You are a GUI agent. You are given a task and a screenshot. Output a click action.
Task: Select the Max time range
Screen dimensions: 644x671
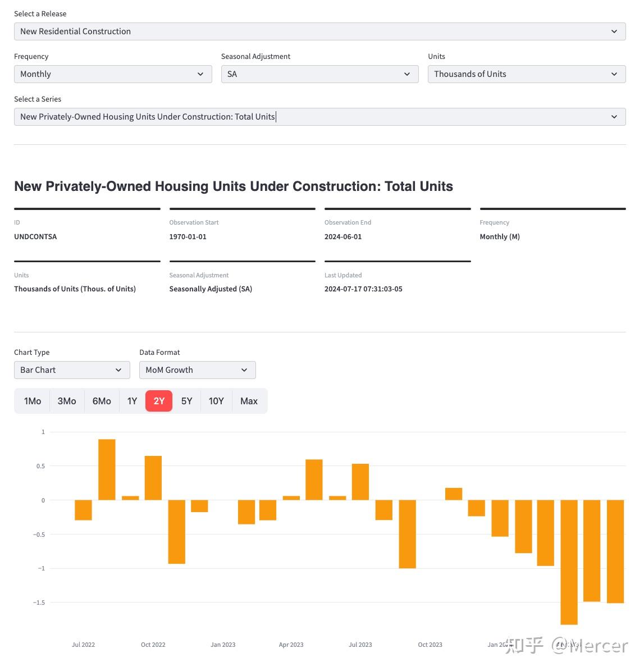pyautogui.click(x=249, y=401)
